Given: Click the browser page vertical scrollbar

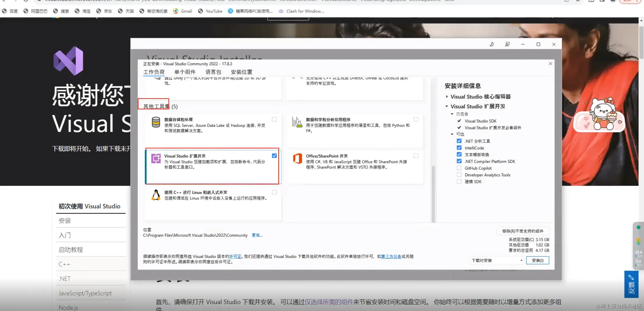Looking at the screenshot, I should coord(641,43).
